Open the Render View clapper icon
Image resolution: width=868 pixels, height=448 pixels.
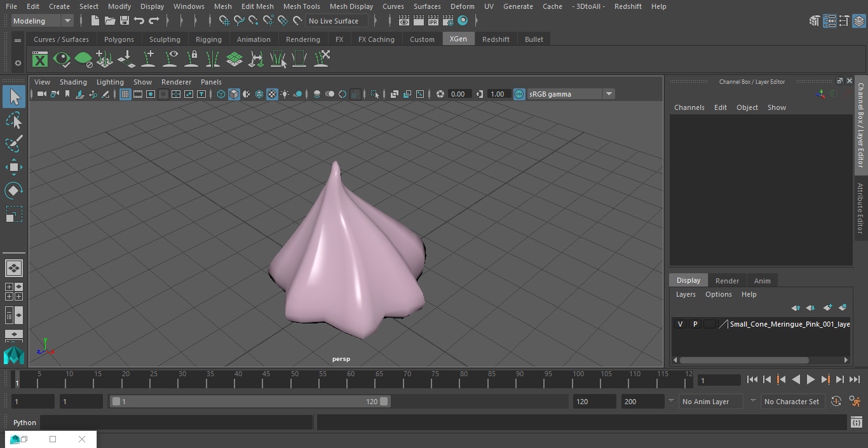[x=404, y=21]
